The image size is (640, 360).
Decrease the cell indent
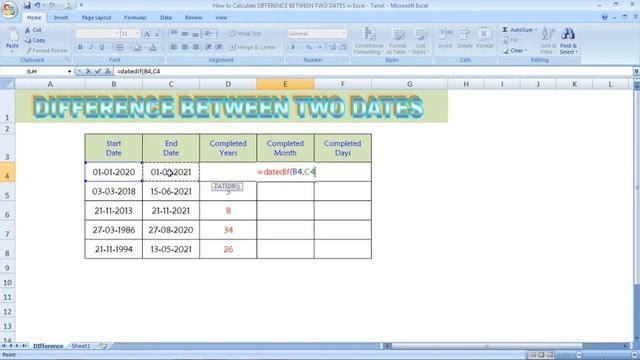(209, 47)
